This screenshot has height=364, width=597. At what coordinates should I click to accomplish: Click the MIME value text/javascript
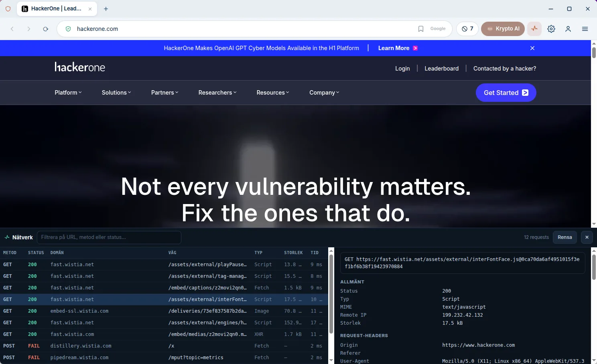point(464,307)
